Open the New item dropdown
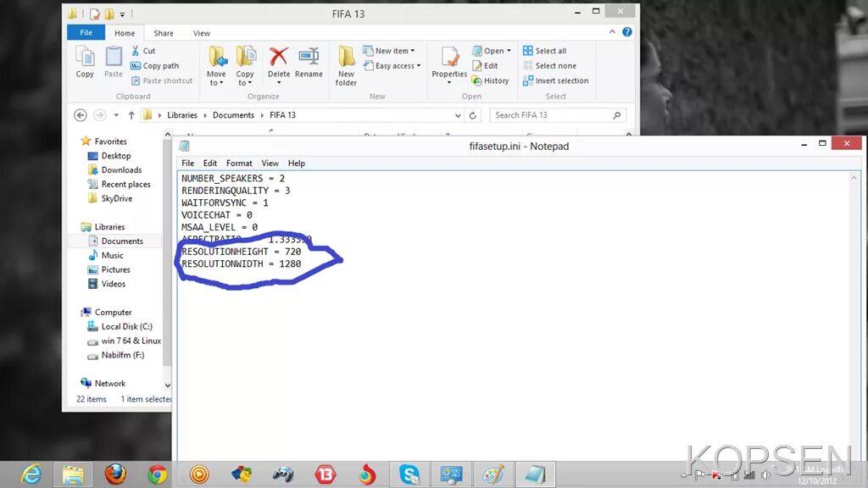This screenshot has width=868, height=488. [388, 50]
